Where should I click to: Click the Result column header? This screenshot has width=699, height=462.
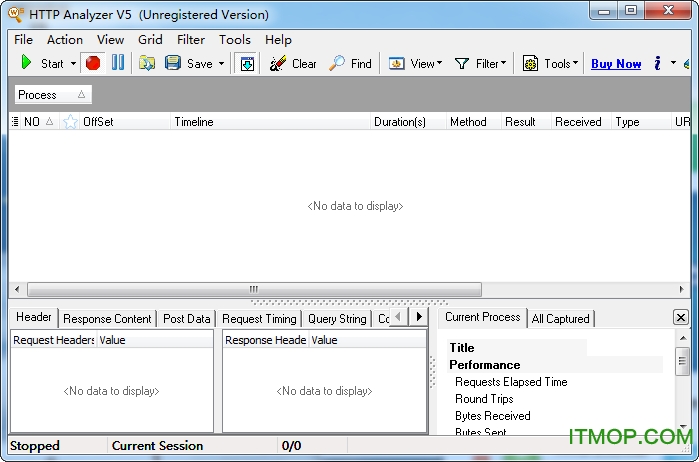coord(526,121)
